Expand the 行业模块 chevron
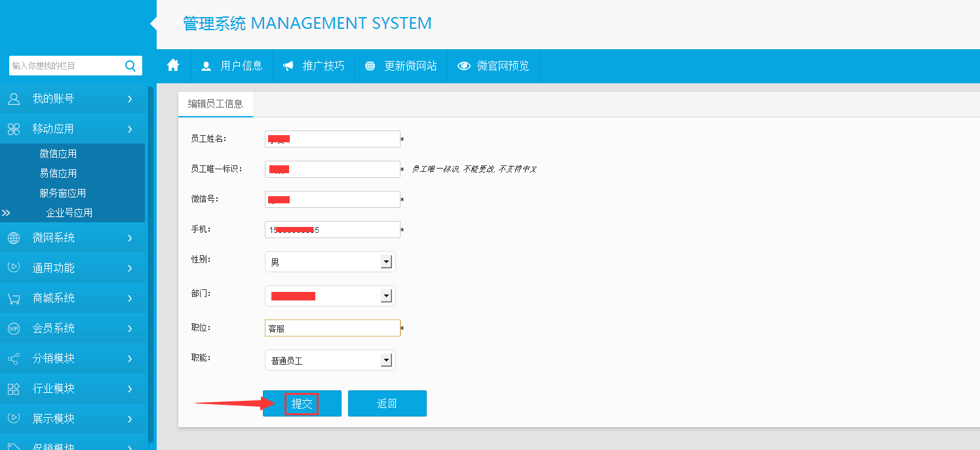Image resolution: width=980 pixels, height=450 pixels. [x=130, y=389]
